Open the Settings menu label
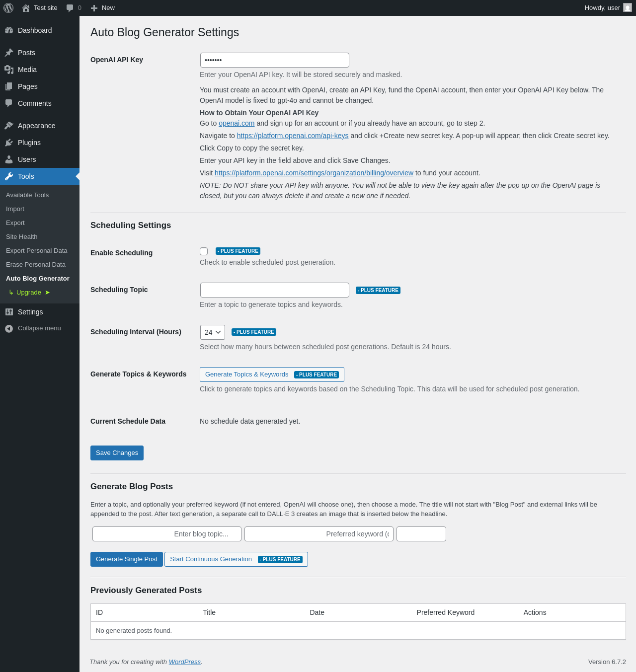 click(30, 312)
